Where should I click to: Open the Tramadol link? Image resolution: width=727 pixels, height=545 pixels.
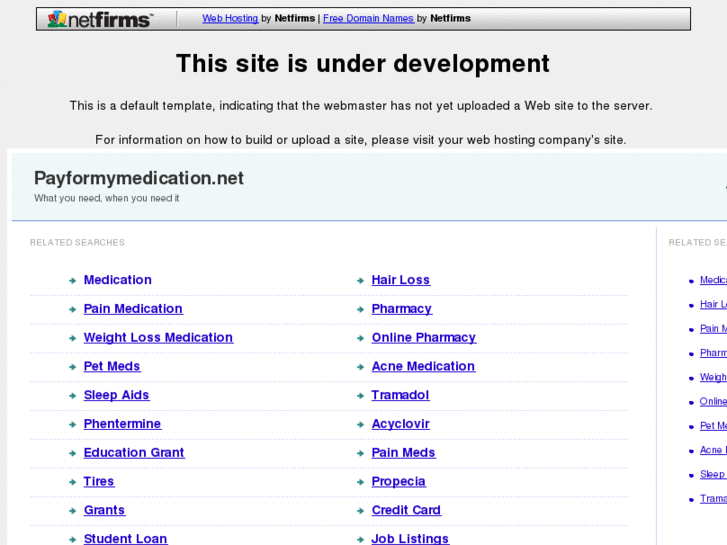click(400, 395)
